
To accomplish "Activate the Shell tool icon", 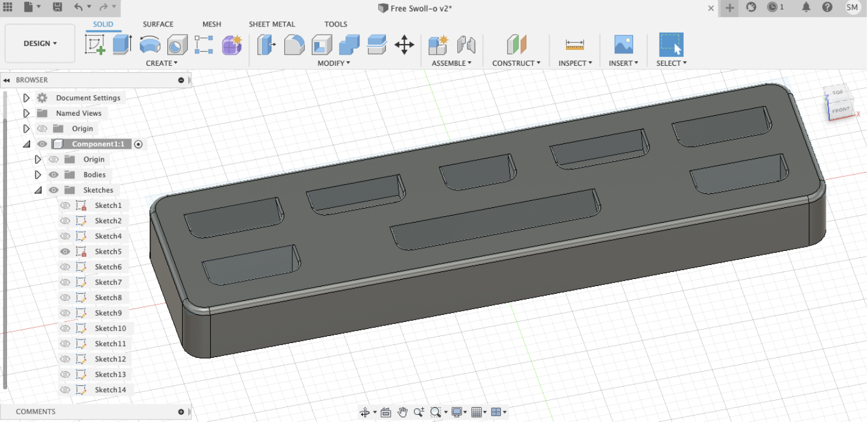I will [x=321, y=45].
